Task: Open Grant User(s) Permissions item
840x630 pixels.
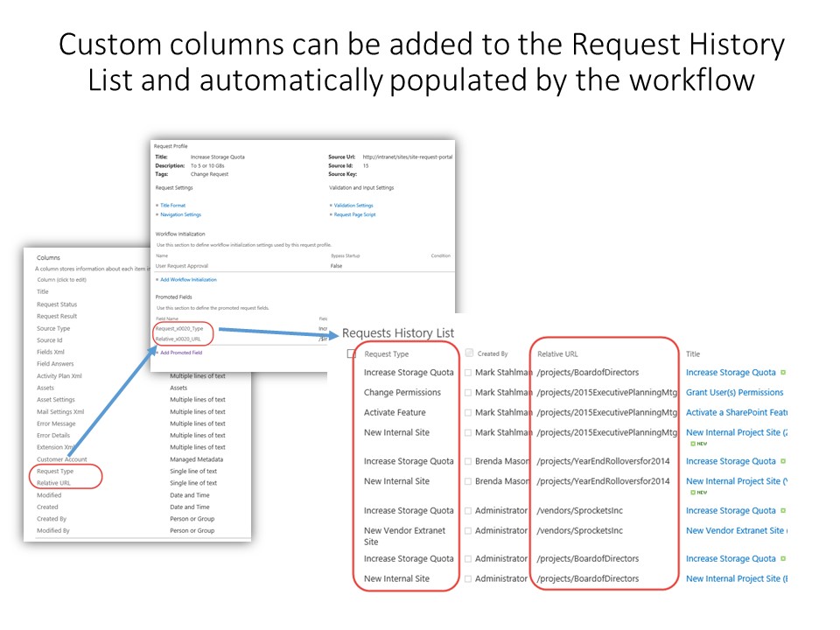Action: coord(734,393)
